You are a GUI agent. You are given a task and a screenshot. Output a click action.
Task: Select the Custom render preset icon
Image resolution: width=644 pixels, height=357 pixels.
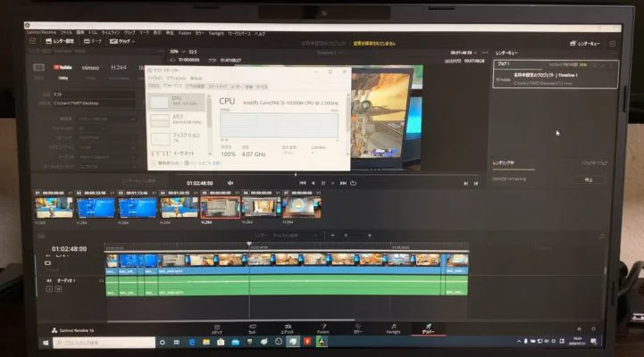pos(38,67)
